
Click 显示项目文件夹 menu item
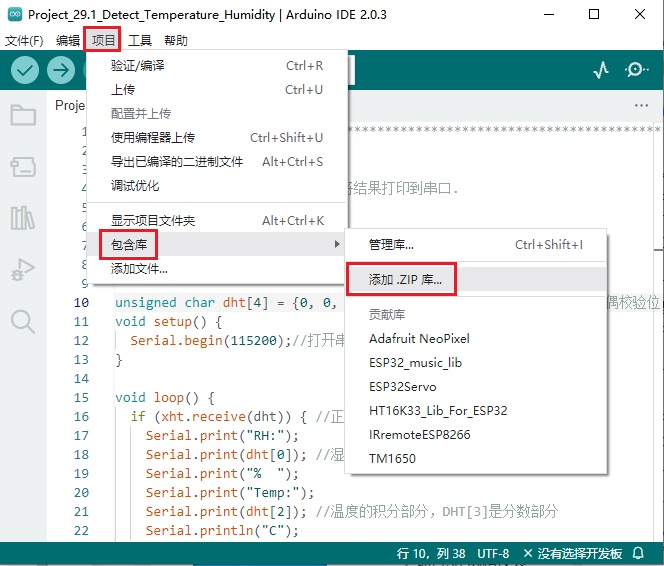(153, 220)
